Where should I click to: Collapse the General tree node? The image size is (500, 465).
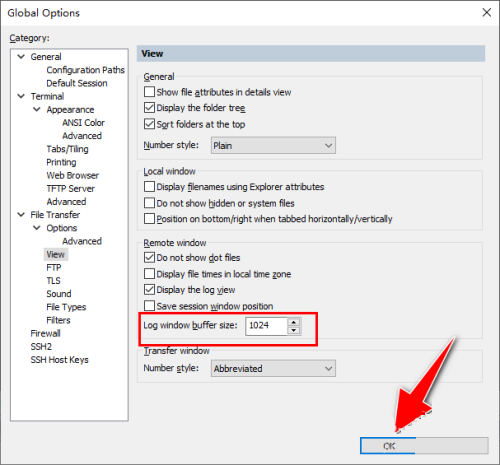tap(21, 57)
